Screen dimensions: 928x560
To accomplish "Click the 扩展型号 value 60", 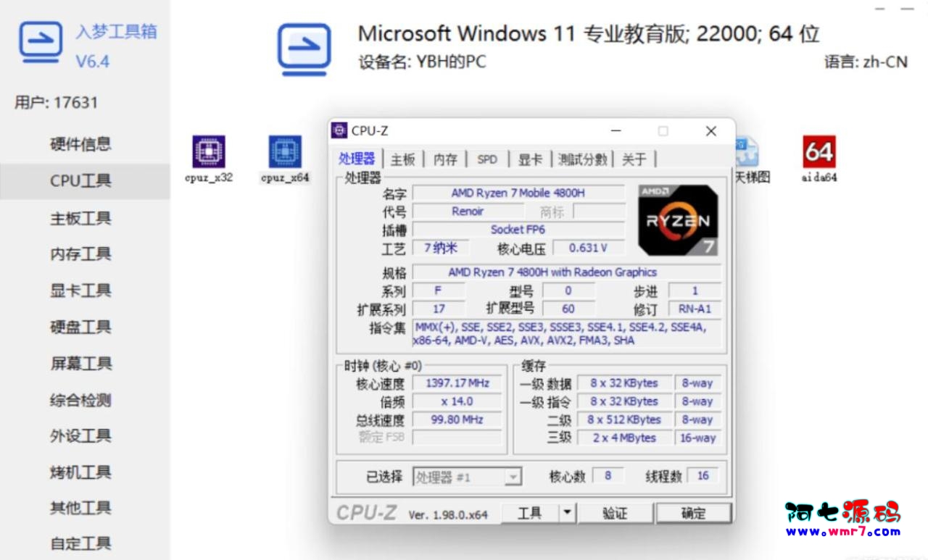I will tap(568, 309).
